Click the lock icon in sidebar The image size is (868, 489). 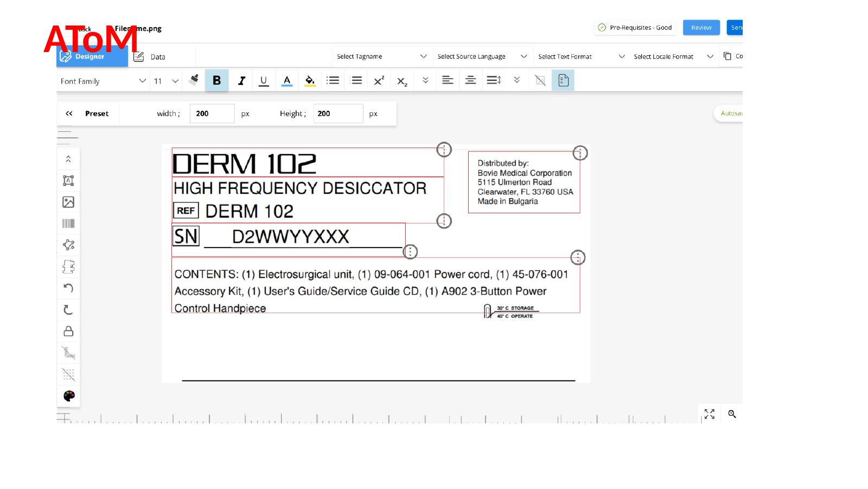[x=68, y=331]
